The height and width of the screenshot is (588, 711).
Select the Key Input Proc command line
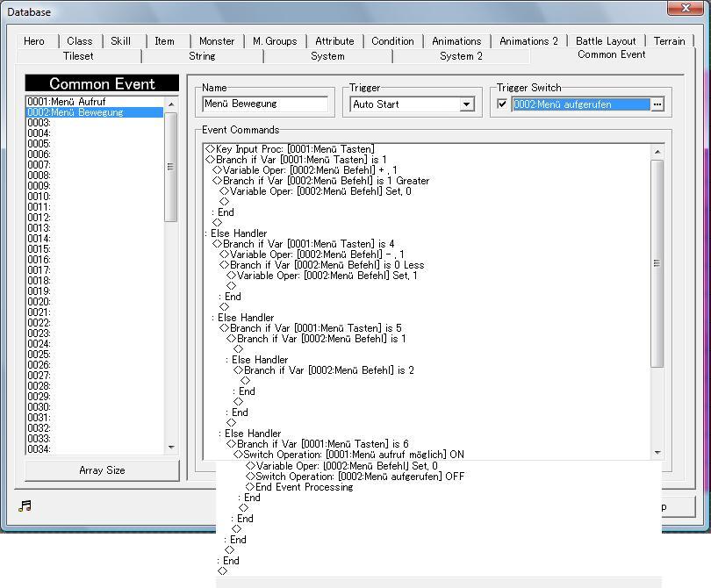pyautogui.click(x=290, y=149)
